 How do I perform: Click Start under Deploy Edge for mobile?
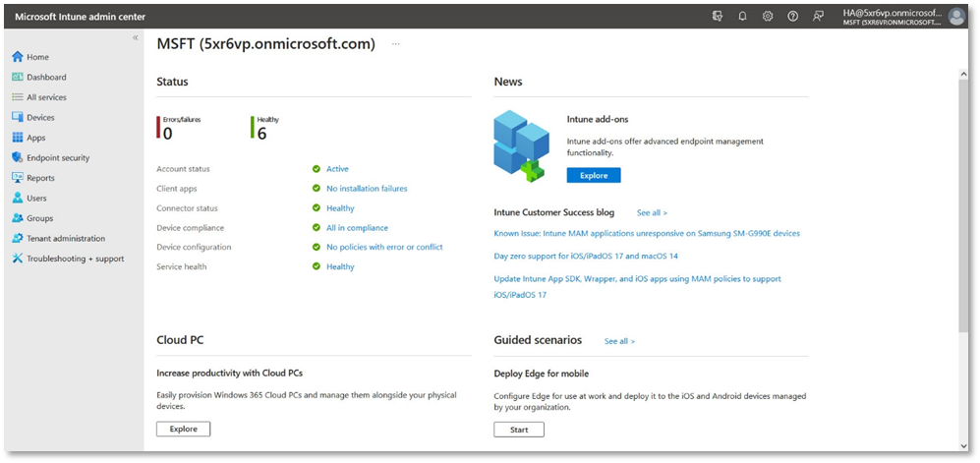coord(519,430)
